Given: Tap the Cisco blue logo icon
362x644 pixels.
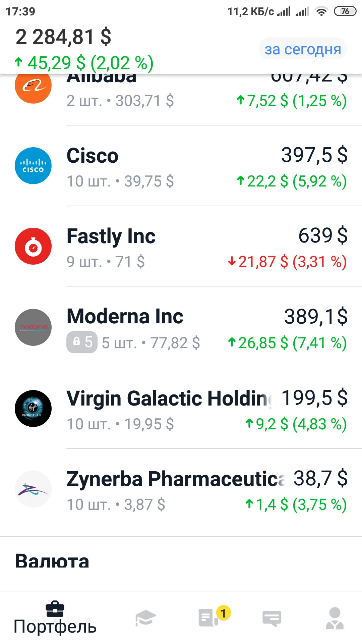Looking at the screenshot, I should (x=33, y=166).
